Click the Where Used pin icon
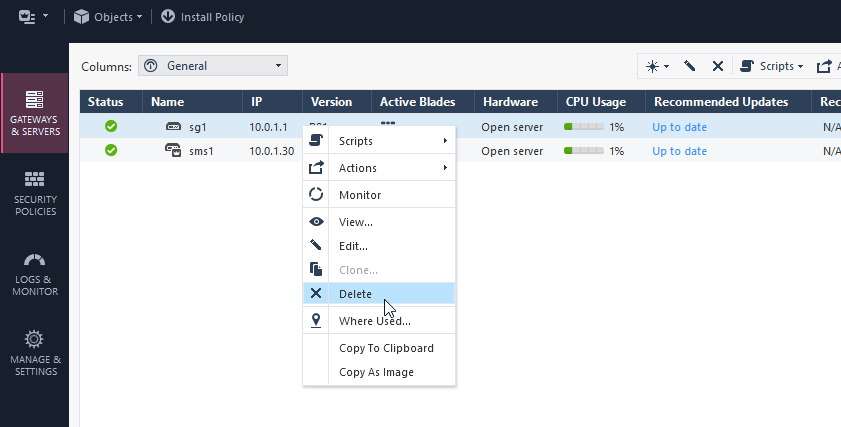Viewport: 841px width, 427px height. point(316,320)
